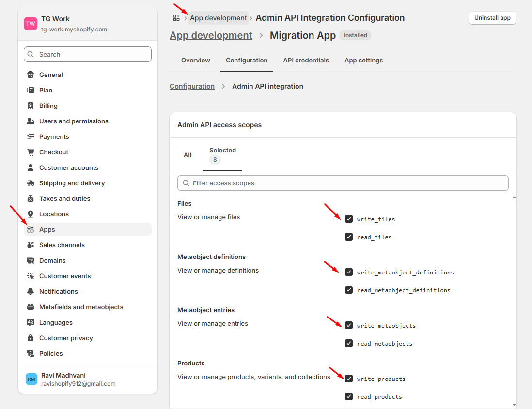
Task: Click the Locations pin icon
Action: coord(31,214)
